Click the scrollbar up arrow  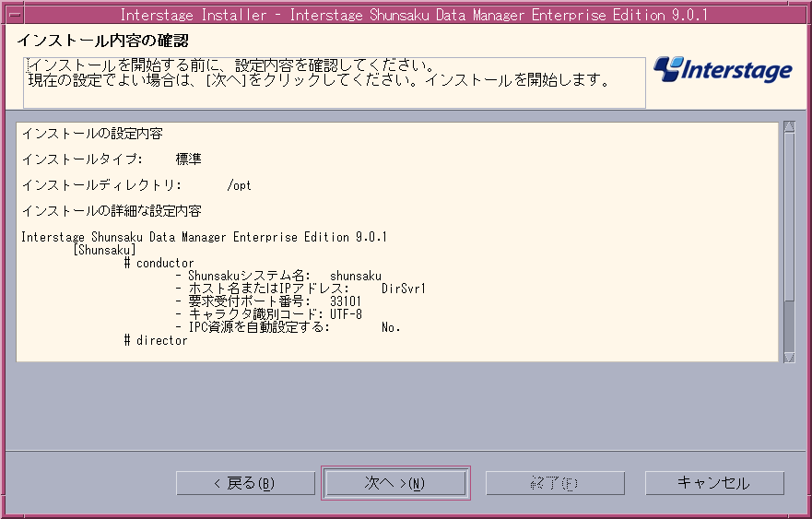tap(789, 126)
